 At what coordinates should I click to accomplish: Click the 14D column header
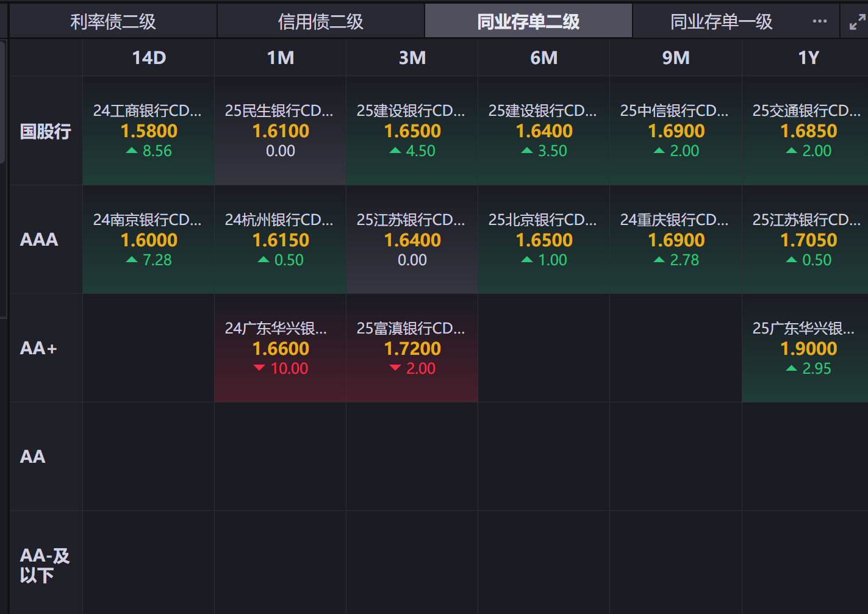pos(149,58)
